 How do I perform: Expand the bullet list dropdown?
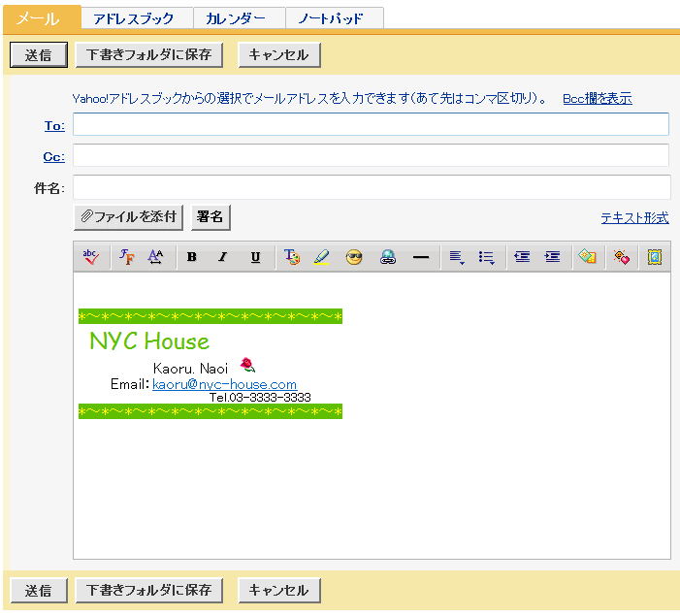pos(487,257)
